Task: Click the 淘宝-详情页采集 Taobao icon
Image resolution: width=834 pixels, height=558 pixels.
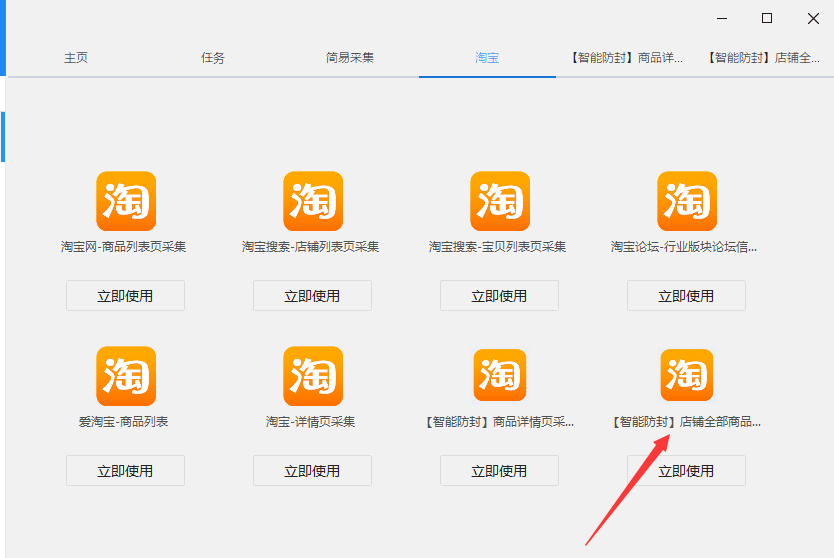Action: click(313, 376)
